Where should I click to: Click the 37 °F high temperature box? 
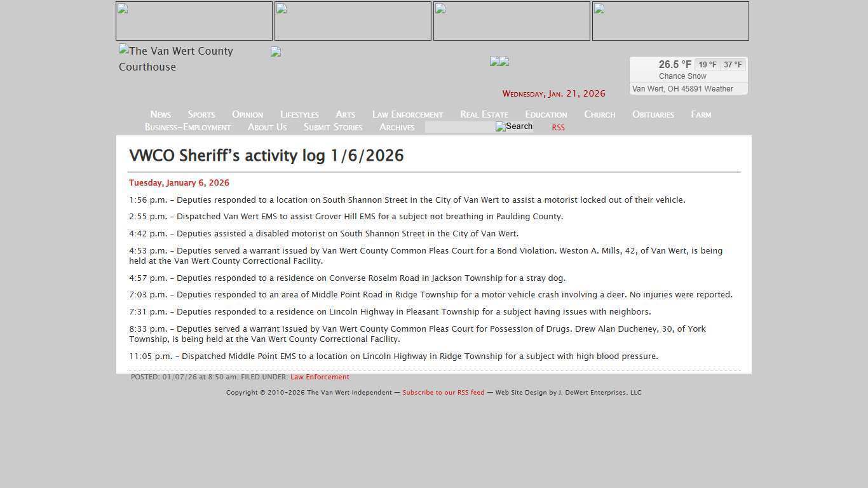(x=732, y=64)
